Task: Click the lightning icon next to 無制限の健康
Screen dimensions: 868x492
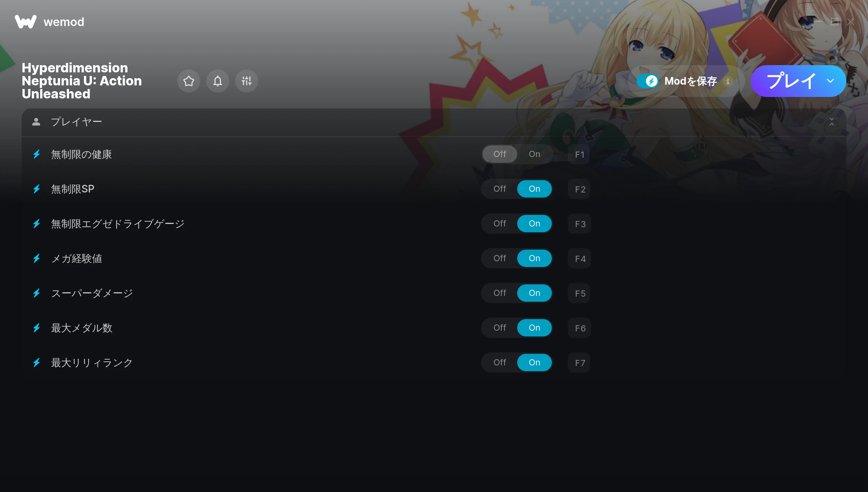Action: pos(37,154)
